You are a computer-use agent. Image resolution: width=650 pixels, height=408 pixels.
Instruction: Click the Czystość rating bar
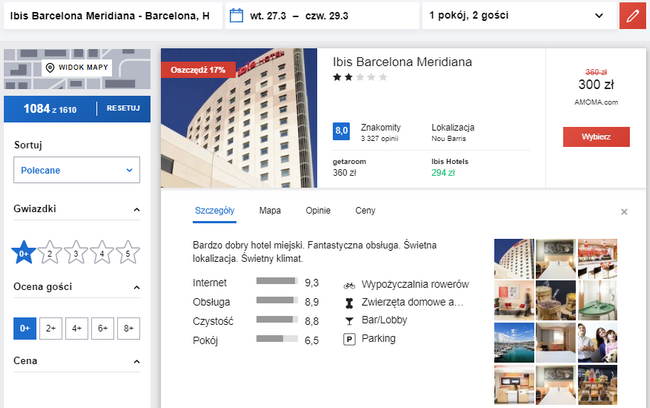pos(277,320)
